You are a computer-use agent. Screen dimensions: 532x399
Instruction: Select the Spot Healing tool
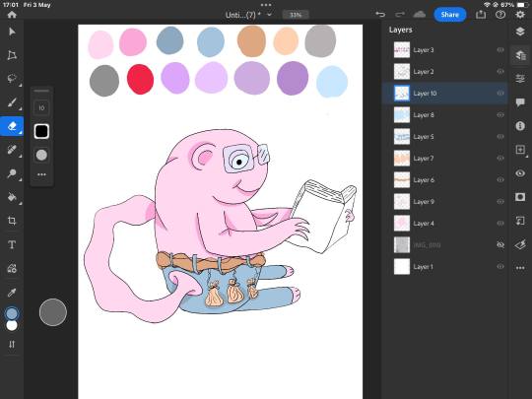pos(12,150)
